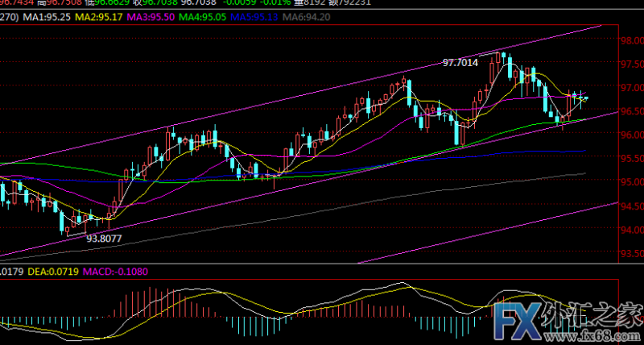Viewport: 644px width, 345px height.
Task: Click the 98.00 price axis label
Action: (630, 40)
